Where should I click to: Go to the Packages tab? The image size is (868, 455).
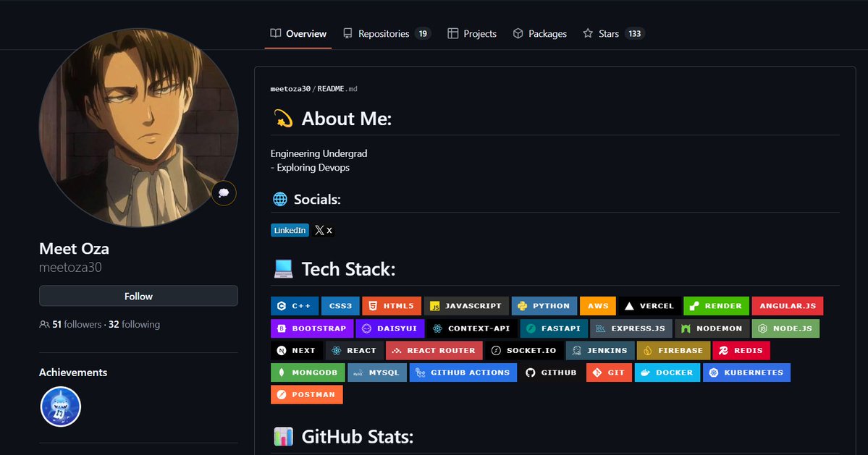coord(540,34)
